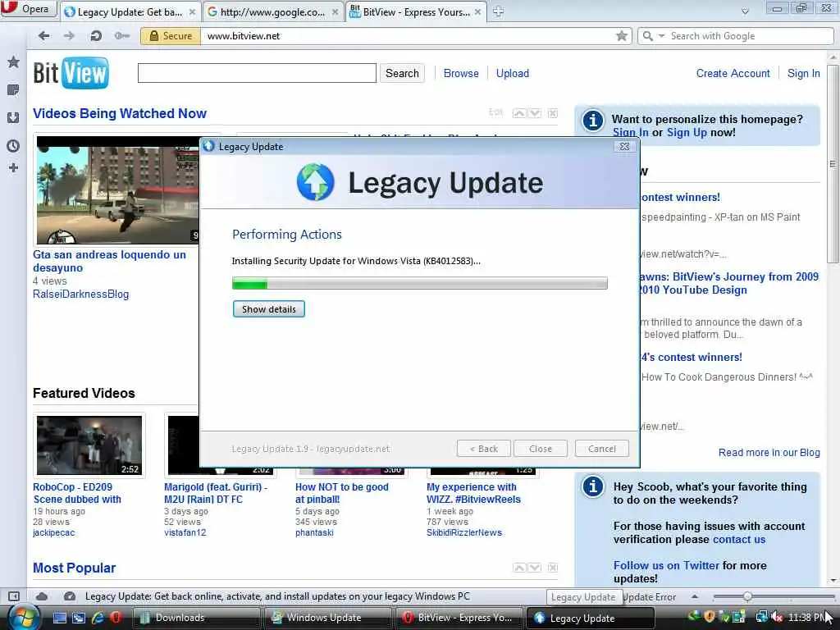The width and height of the screenshot is (840, 630).
Task: Open How NOT to be good at pinball link
Action: [342, 493]
